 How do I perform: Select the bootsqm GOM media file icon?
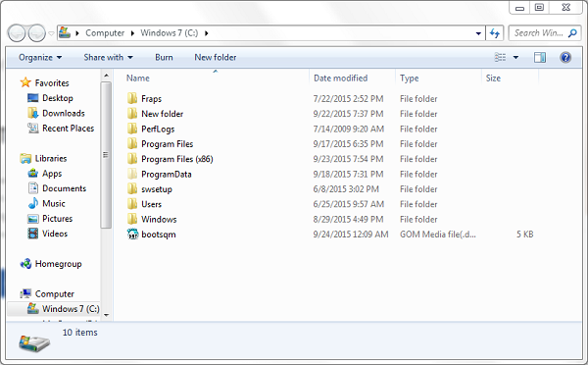click(132, 234)
